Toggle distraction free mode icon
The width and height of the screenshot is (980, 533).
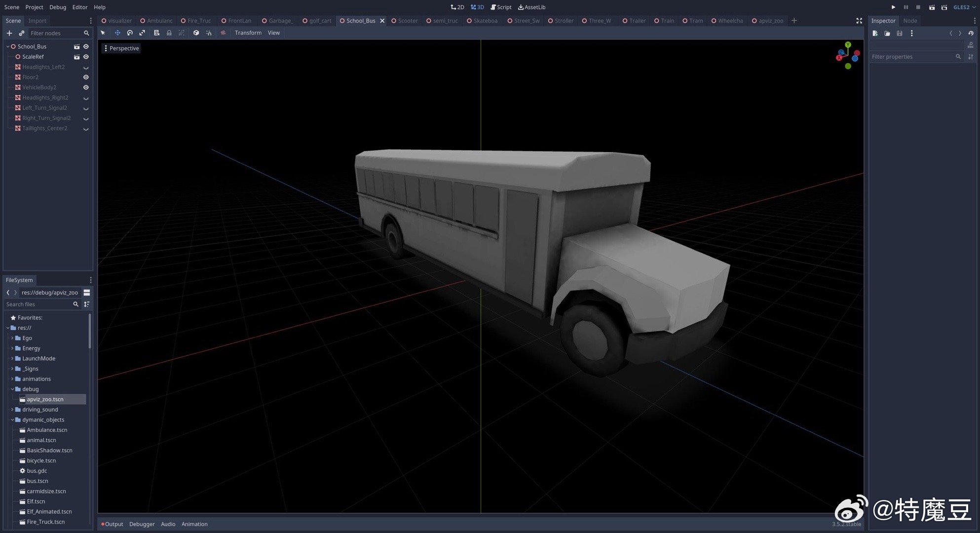(x=859, y=21)
